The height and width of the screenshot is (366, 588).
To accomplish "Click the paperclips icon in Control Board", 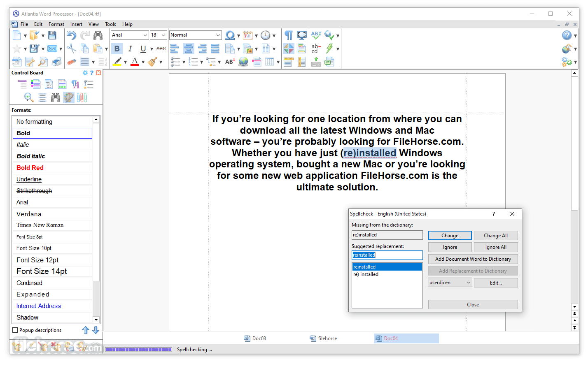I will click(82, 97).
